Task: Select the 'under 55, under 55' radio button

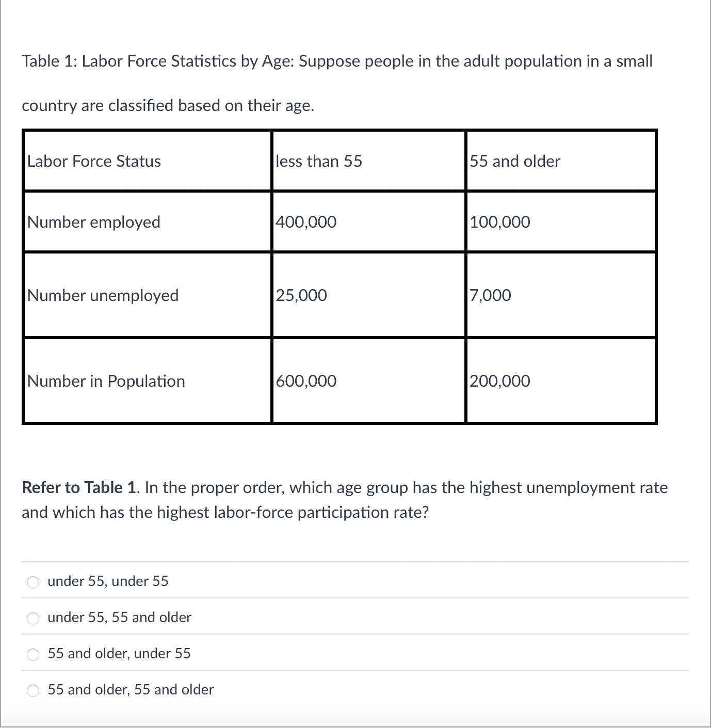Action: 33,582
